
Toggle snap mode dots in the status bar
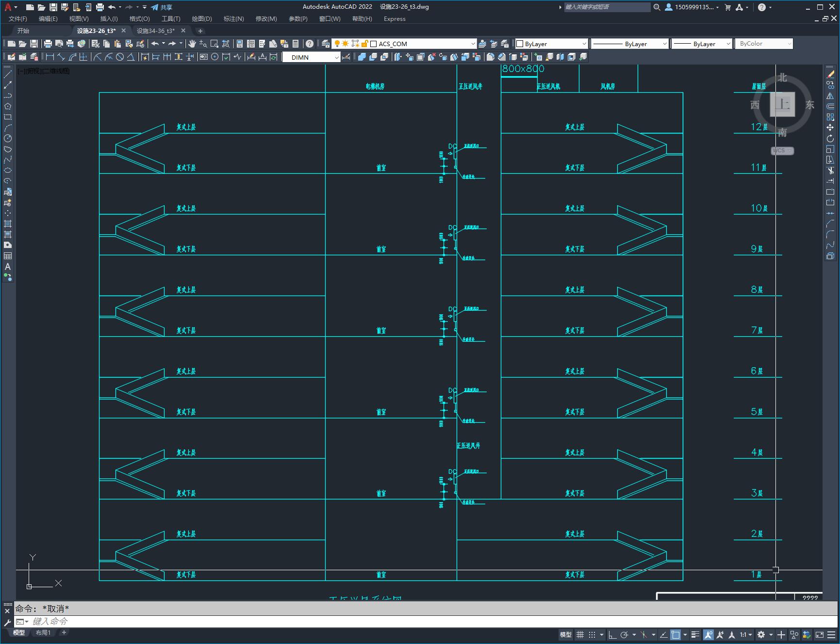[x=592, y=634]
